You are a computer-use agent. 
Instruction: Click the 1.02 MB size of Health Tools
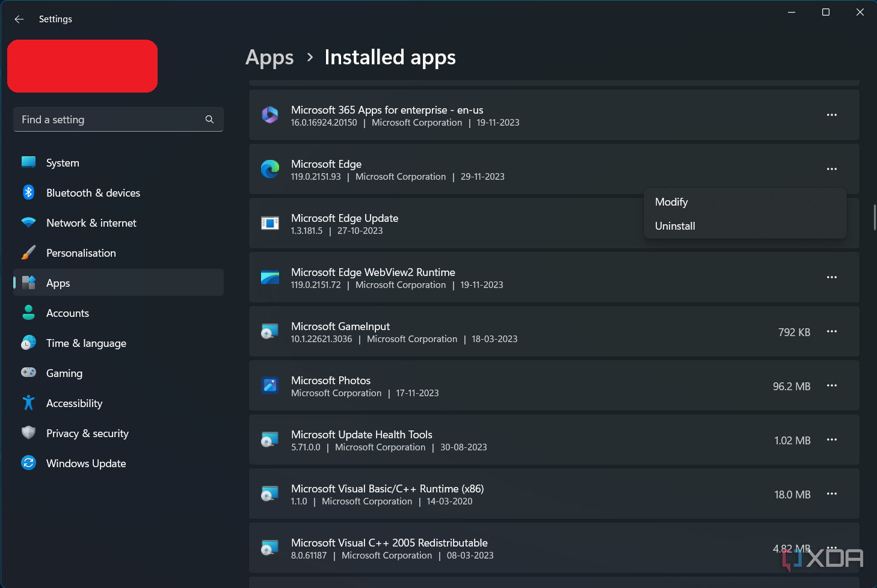pos(792,441)
